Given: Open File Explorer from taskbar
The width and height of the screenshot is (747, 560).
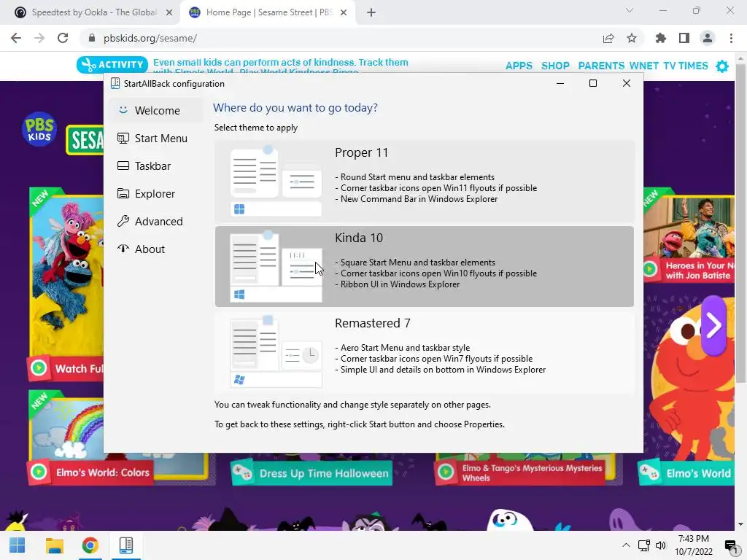Looking at the screenshot, I should pos(54,545).
